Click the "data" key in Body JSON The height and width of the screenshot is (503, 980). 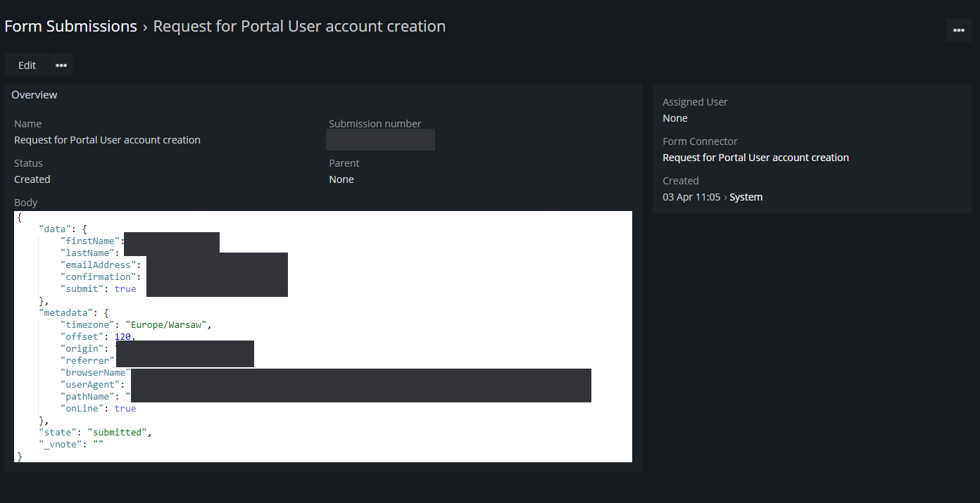55,229
